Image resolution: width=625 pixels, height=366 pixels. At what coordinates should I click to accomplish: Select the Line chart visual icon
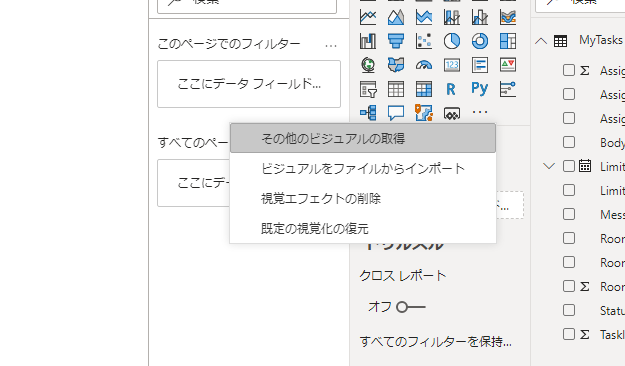click(368, 17)
